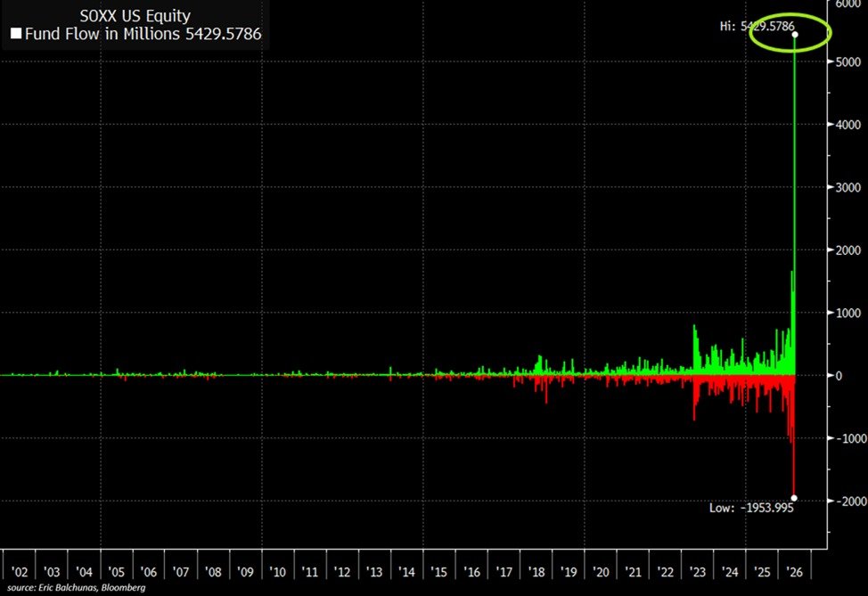The height and width of the screenshot is (596, 868).
Task: Click the '13 year label on x-axis
Action: point(374,572)
